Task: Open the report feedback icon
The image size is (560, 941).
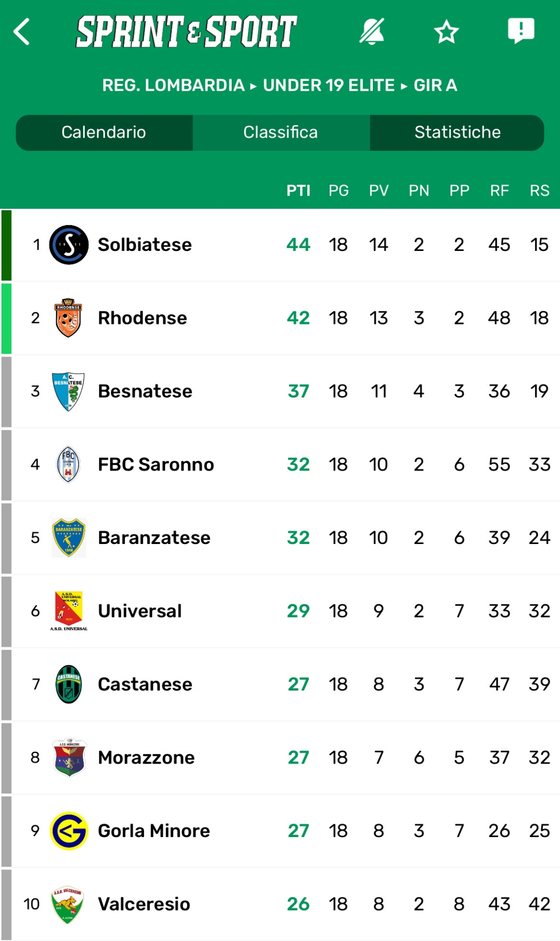Action: [x=521, y=31]
